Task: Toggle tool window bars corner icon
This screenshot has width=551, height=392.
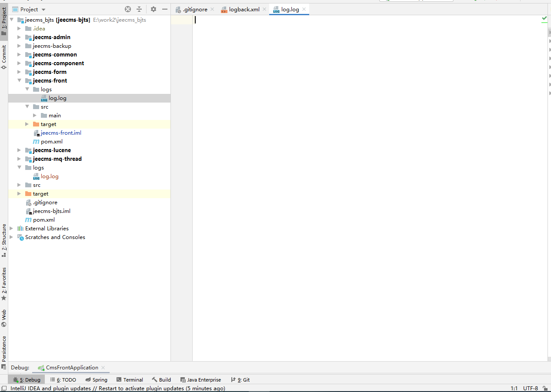Action: 4,389
